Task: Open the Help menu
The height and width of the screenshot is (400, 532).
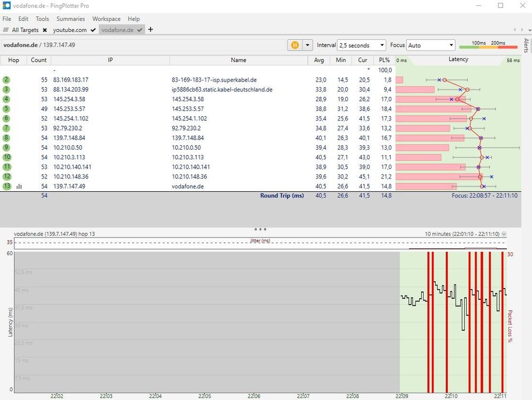Action: pyautogui.click(x=134, y=19)
